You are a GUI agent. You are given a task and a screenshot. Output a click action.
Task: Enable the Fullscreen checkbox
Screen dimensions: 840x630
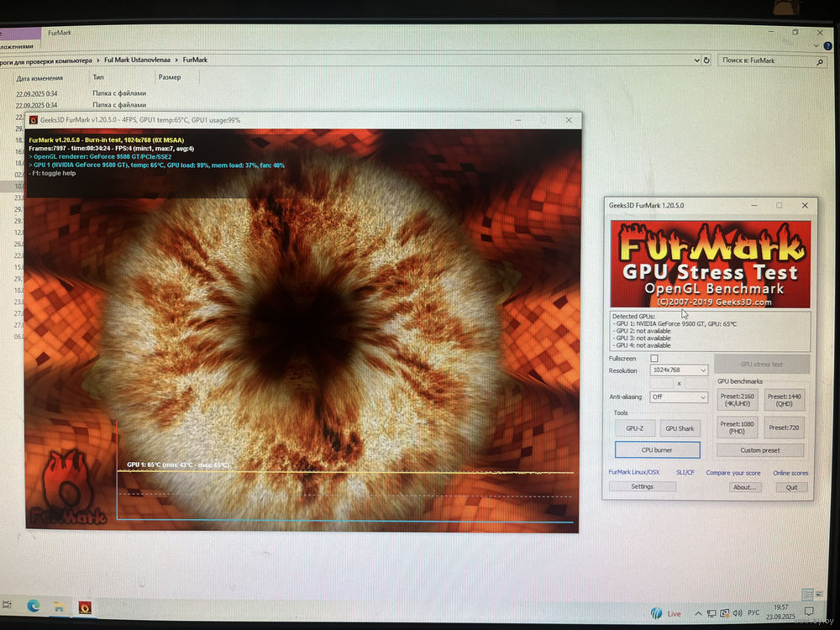point(654,359)
